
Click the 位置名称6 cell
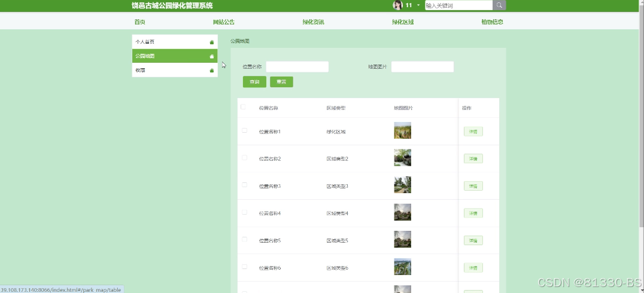click(x=270, y=268)
